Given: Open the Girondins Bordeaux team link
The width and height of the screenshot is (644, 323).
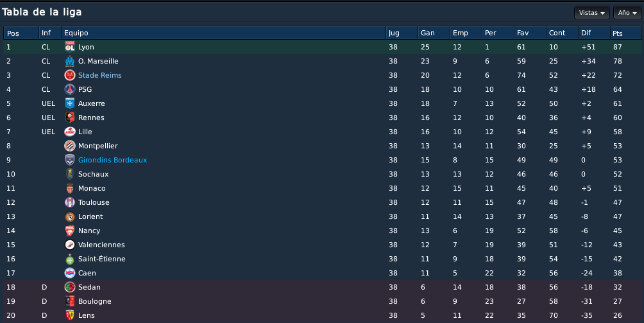Looking at the screenshot, I should (112, 160).
